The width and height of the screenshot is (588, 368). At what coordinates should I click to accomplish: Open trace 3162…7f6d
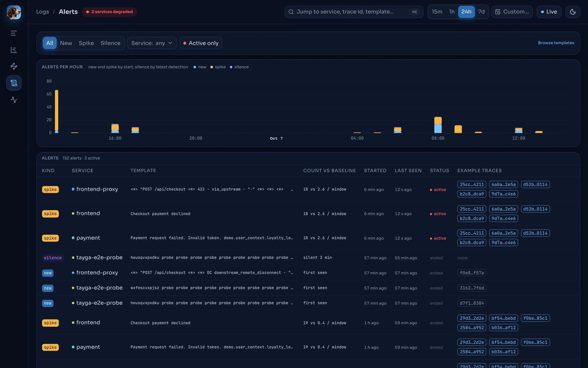pos(472,288)
